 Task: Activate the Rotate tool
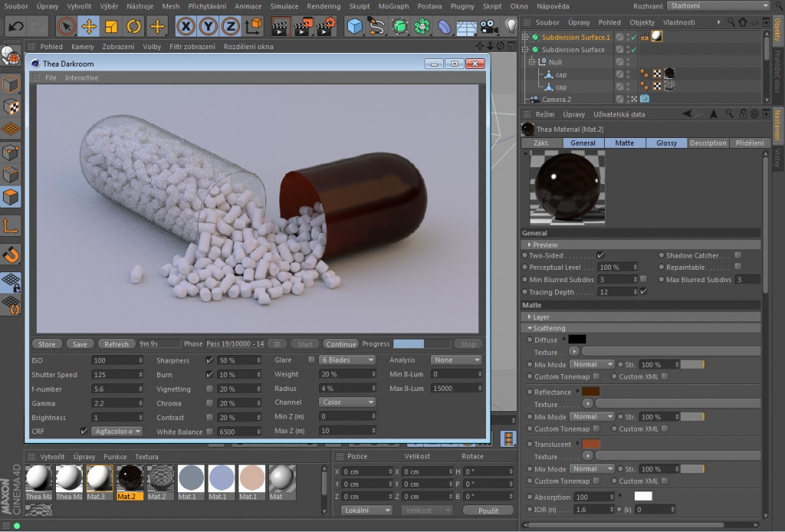tap(133, 26)
